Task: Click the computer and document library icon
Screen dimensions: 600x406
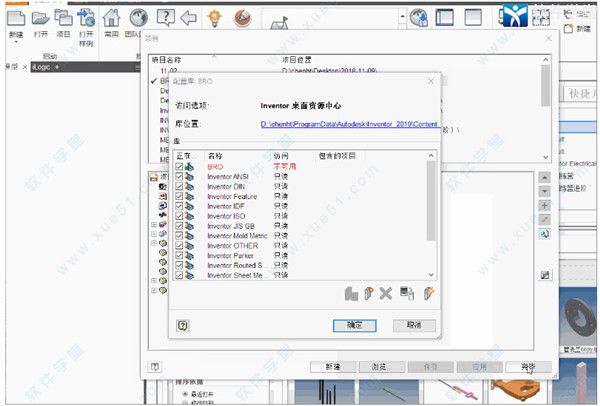Action: click(407, 293)
